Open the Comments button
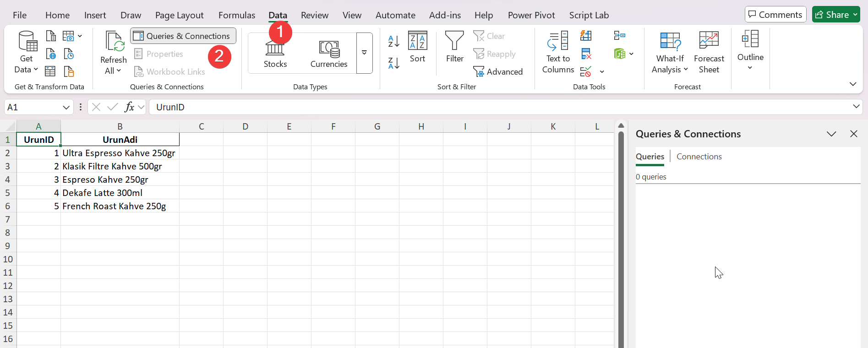 [775, 15]
